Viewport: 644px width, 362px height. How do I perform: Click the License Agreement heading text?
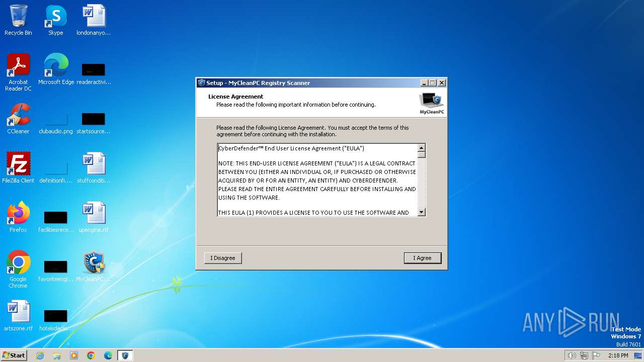236,97
